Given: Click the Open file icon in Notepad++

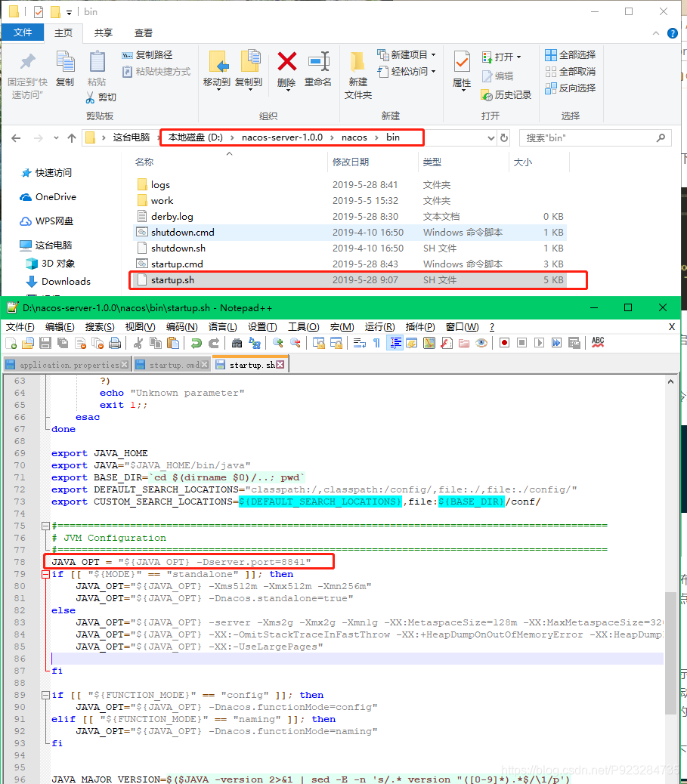Looking at the screenshot, I should (28, 343).
